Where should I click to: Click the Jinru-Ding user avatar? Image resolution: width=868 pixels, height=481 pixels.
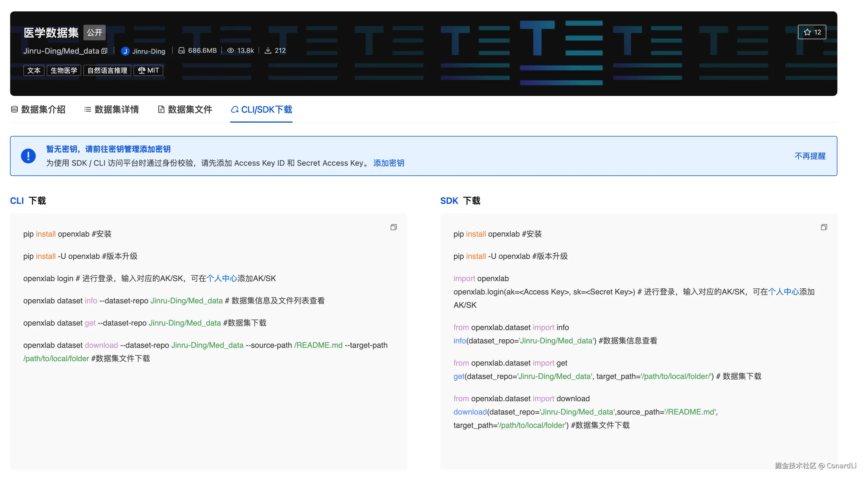pos(125,51)
